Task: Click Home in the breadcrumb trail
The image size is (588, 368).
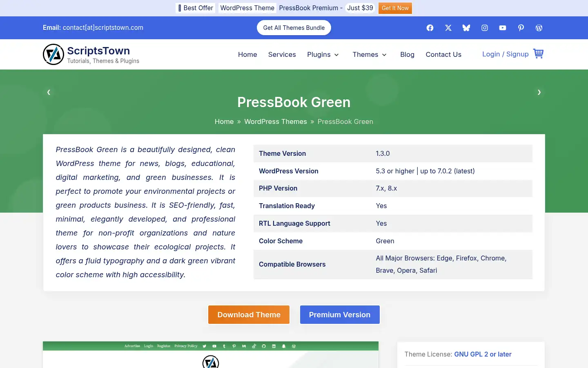Action: (224, 121)
